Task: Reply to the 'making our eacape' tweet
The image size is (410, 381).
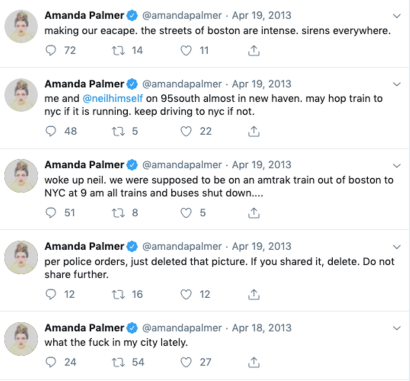Action: pyautogui.click(x=51, y=50)
